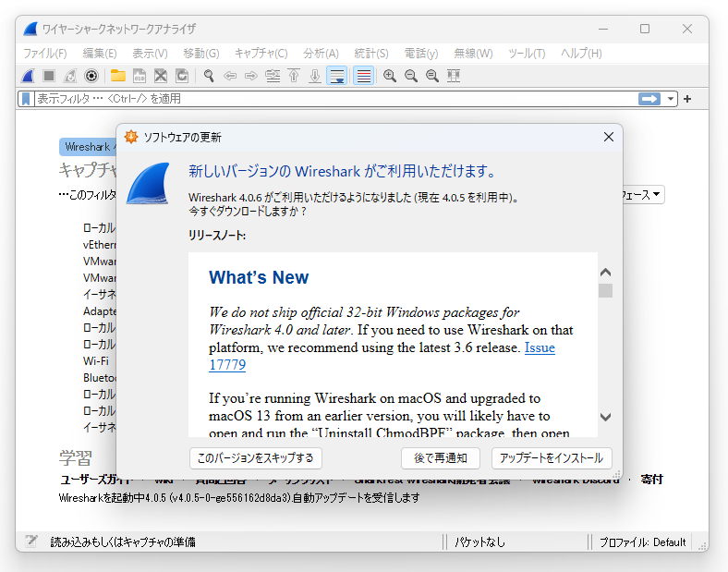
Task: Start capturing packets with the shark fin icon
Action: point(29,76)
